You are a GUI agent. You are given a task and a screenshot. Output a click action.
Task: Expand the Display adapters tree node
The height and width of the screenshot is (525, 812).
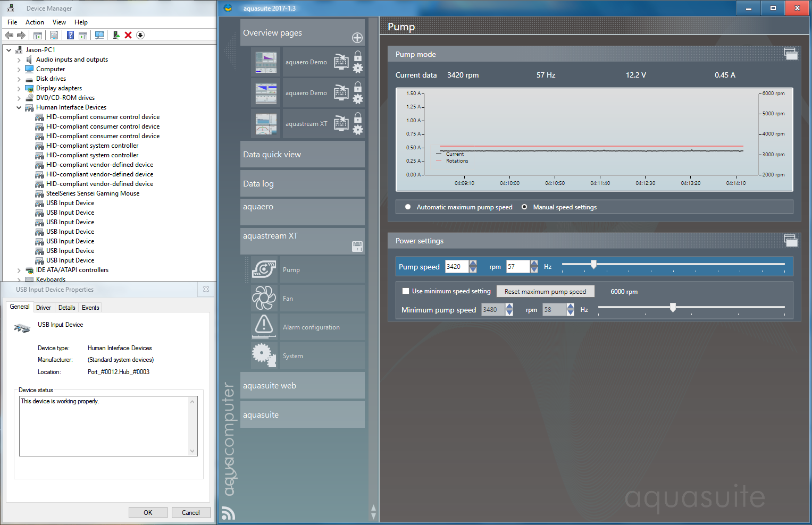point(19,88)
